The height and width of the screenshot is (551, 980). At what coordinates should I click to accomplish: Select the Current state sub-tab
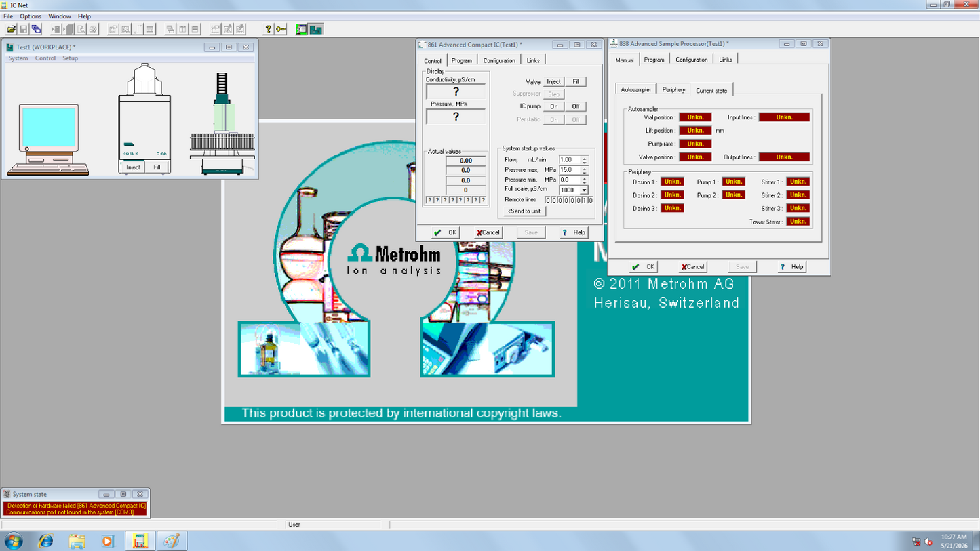coord(711,90)
